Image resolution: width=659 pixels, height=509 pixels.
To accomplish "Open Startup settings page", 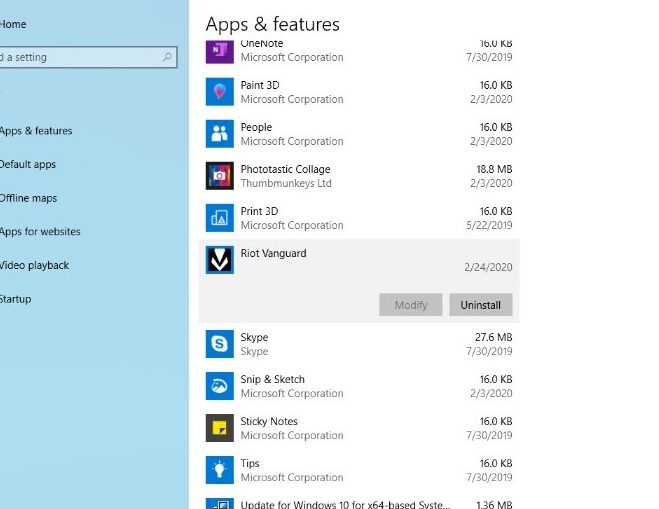I will 16,299.
